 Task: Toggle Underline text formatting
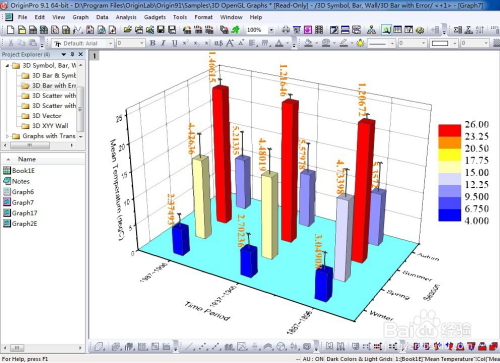(x=174, y=43)
